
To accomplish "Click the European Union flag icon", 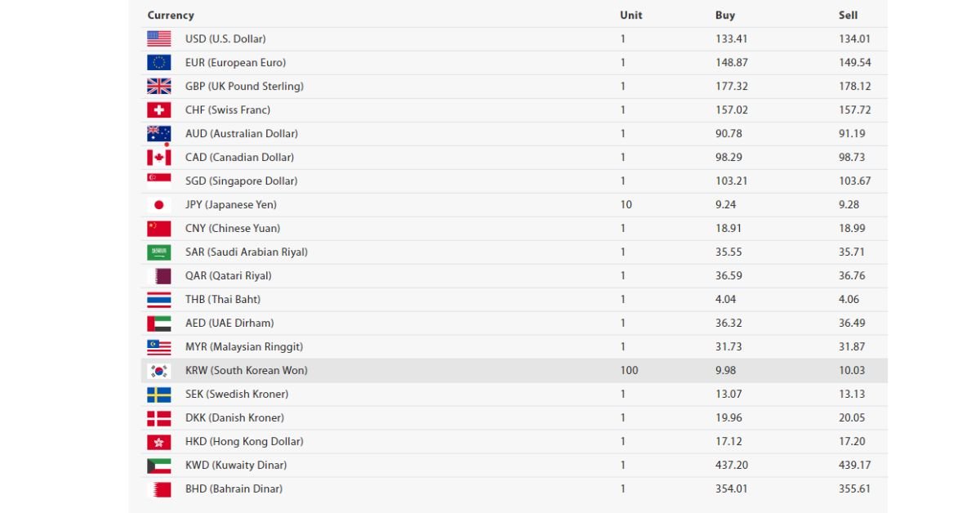I will (x=159, y=62).
